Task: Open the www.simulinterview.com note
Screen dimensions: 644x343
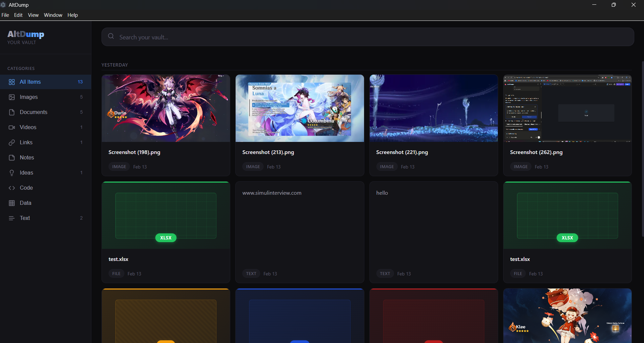Action: (x=299, y=232)
